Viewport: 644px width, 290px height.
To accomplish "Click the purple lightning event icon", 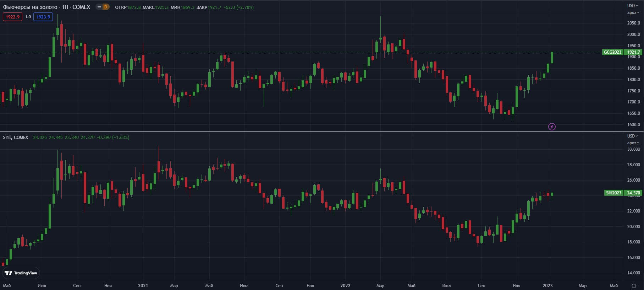I will tap(552, 127).
